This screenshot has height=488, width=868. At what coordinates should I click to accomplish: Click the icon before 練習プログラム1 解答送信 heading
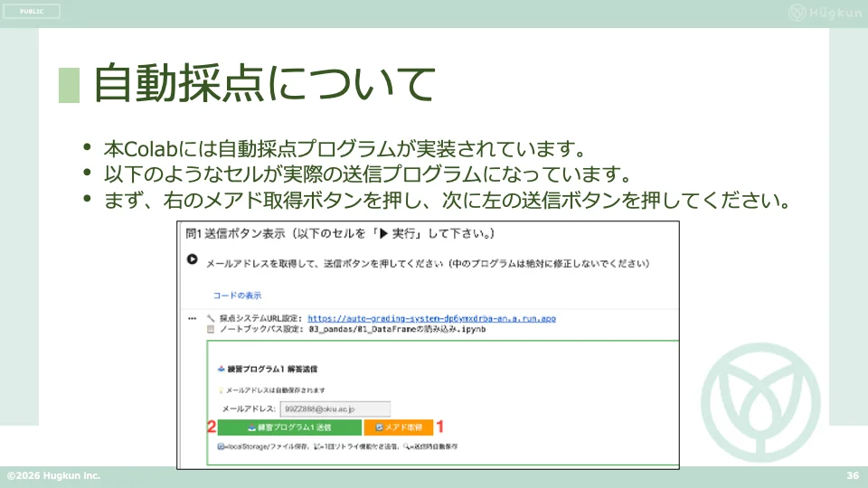(222, 369)
